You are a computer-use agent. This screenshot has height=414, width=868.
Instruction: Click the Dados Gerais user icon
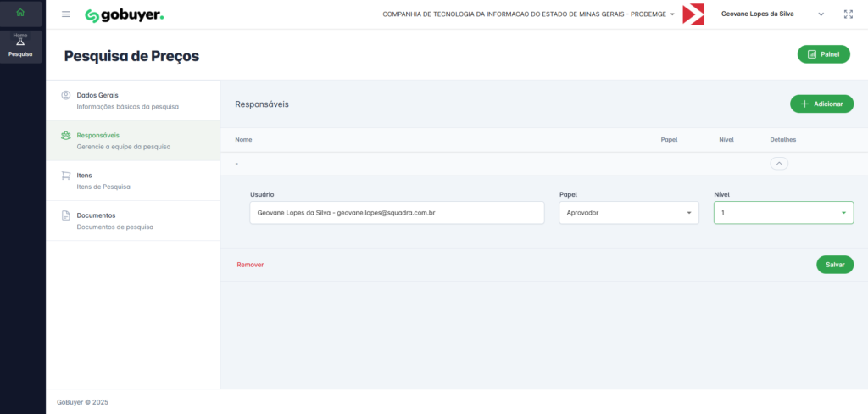(x=66, y=95)
